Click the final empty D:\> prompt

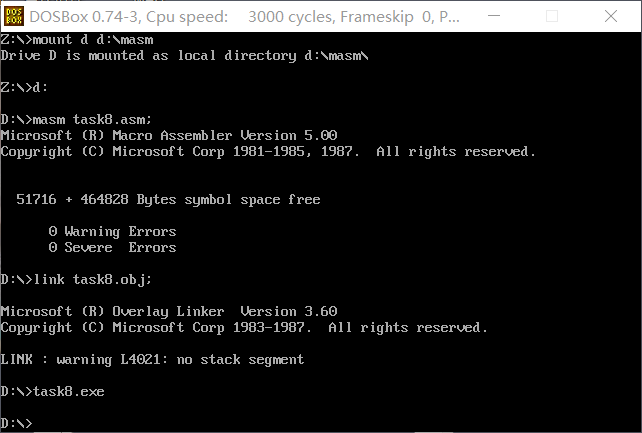pyautogui.click(x=17, y=423)
